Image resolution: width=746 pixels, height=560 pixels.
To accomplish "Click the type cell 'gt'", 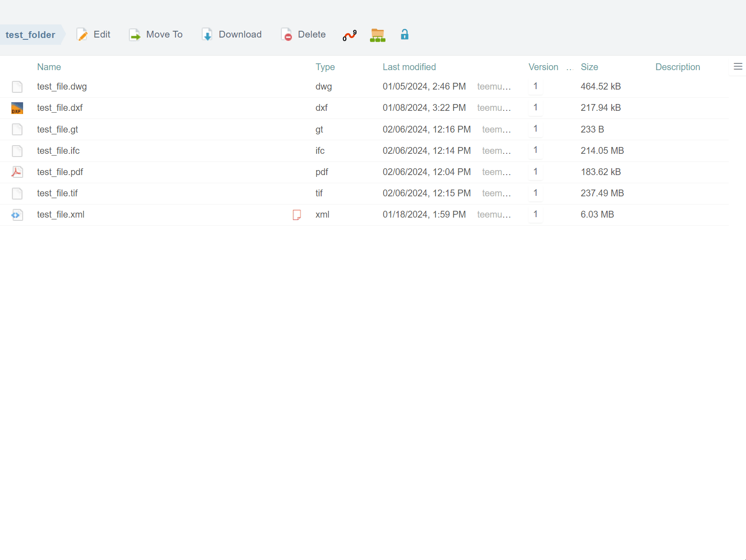I will pyautogui.click(x=319, y=129).
